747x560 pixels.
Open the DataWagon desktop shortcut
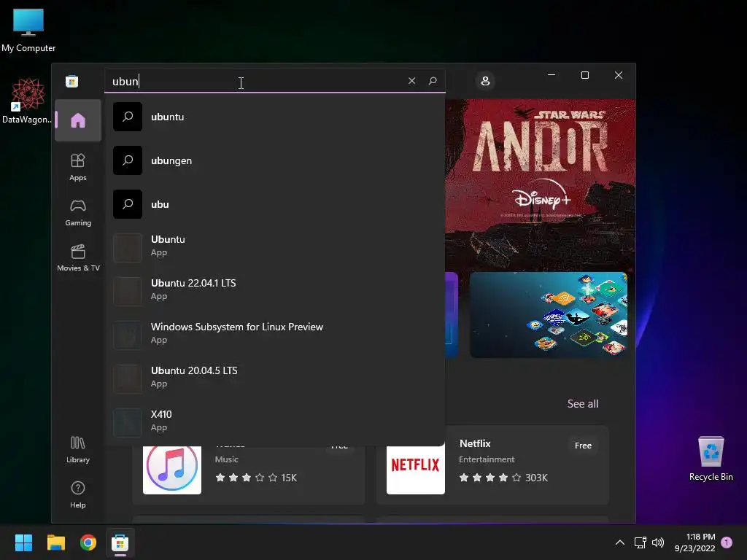(27, 101)
